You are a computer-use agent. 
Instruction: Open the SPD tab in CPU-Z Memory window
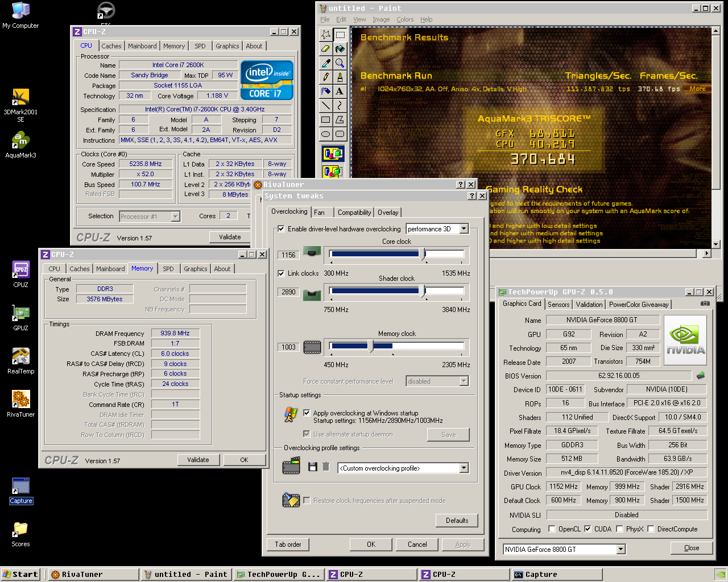(x=168, y=269)
